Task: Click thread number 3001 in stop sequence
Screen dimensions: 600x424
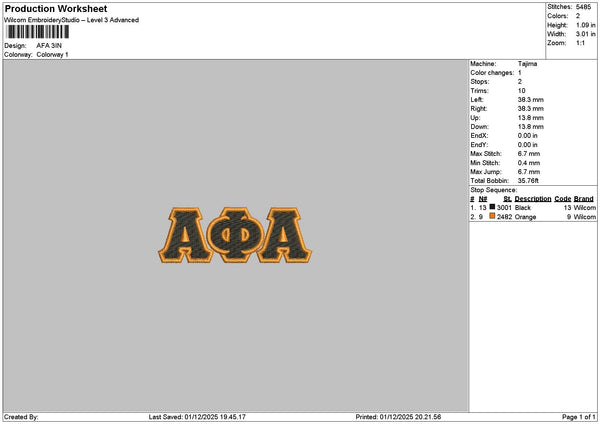Action: click(x=504, y=208)
